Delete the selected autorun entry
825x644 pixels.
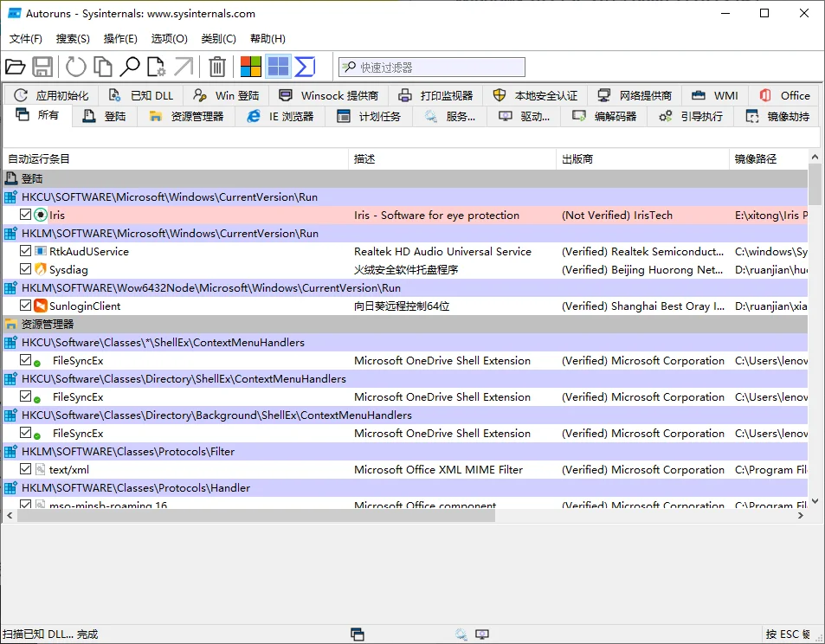(x=216, y=67)
